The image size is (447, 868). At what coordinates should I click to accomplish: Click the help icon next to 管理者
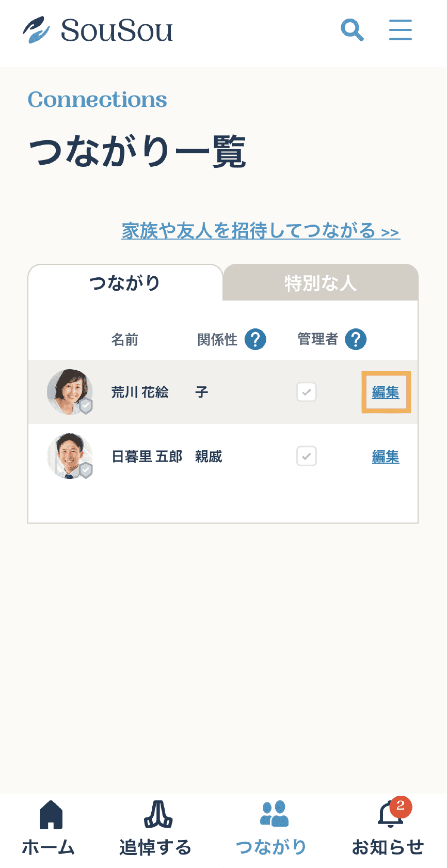click(x=356, y=340)
